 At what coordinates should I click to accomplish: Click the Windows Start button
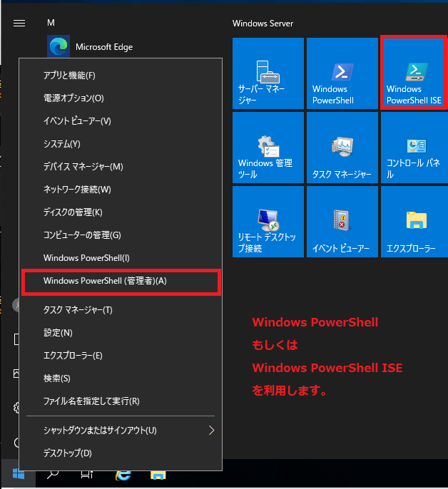pyautogui.click(x=19, y=474)
